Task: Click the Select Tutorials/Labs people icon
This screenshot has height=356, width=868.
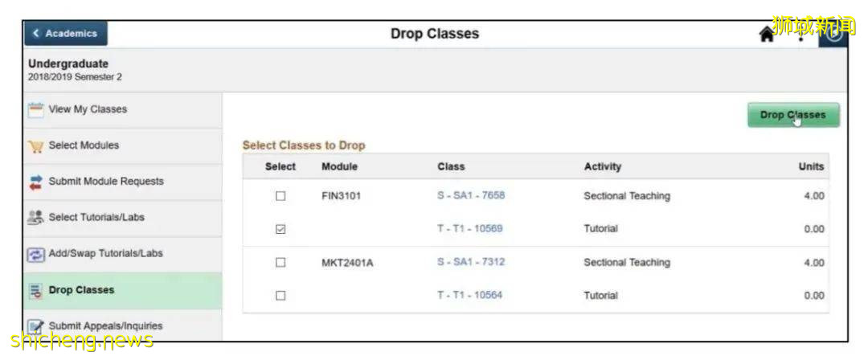Action: click(x=35, y=218)
